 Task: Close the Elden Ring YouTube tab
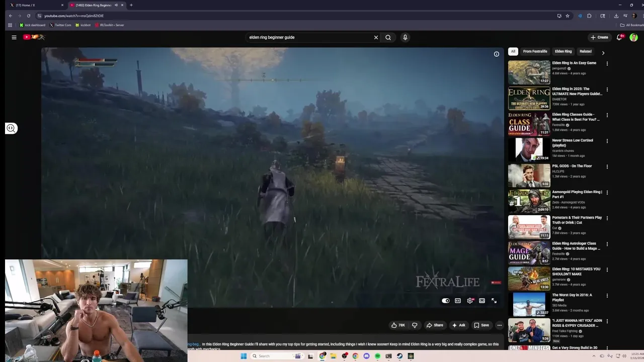(x=122, y=5)
